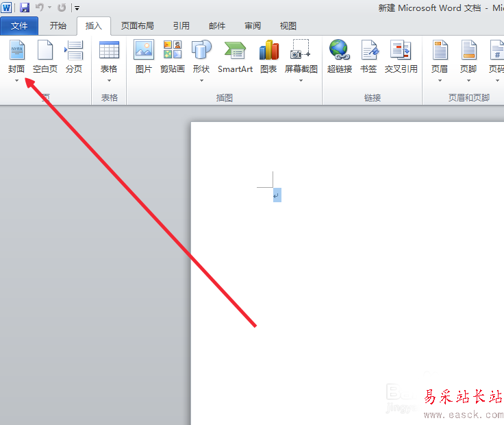
Task: Expand the Table (表格) dropdown arrow
Action: (109, 80)
